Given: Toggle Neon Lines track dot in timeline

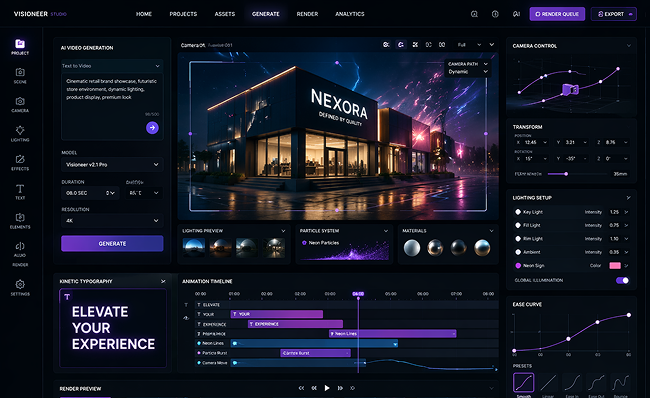Looking at the screenshot, I should [x=199, y=343].
